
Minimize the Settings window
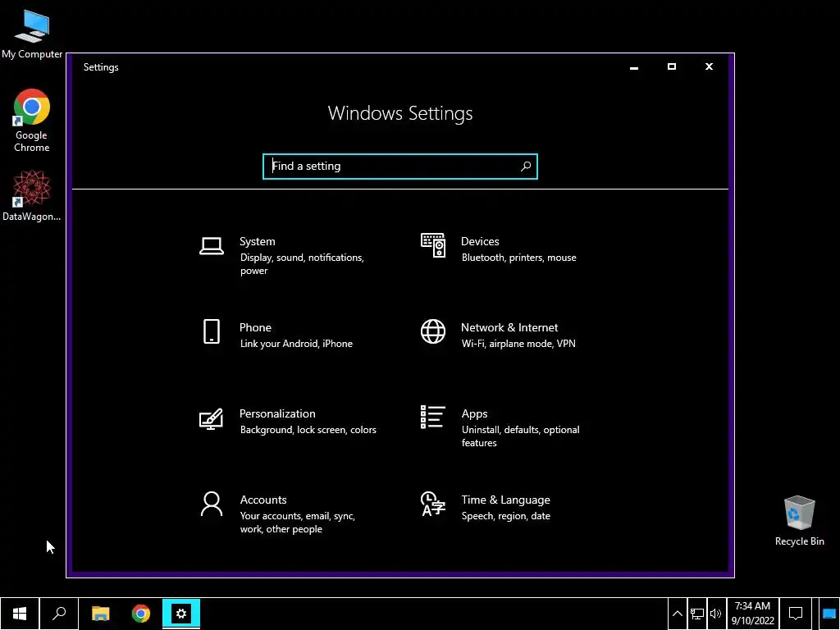point(634,67)
